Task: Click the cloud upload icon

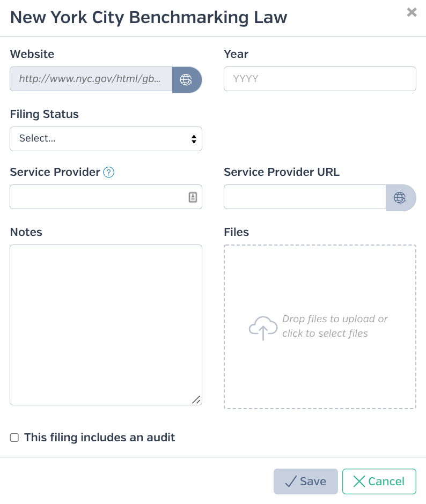Action: pos(263,328)
